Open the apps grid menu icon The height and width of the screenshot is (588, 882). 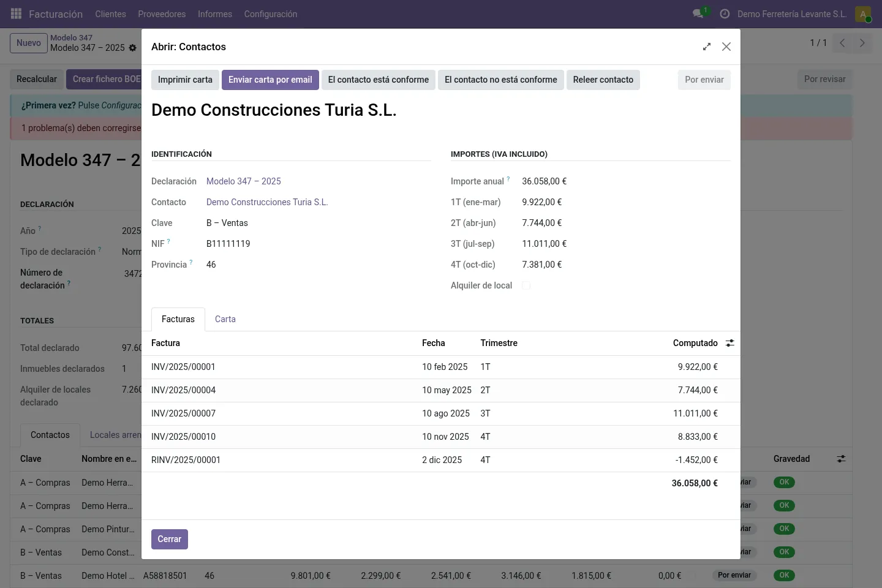pos(17,13)
